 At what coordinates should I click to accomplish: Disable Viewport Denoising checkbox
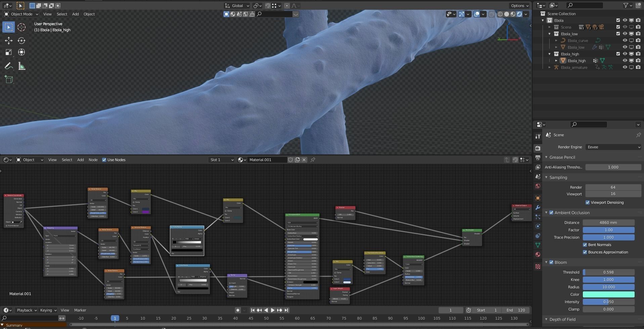point(588,202)
